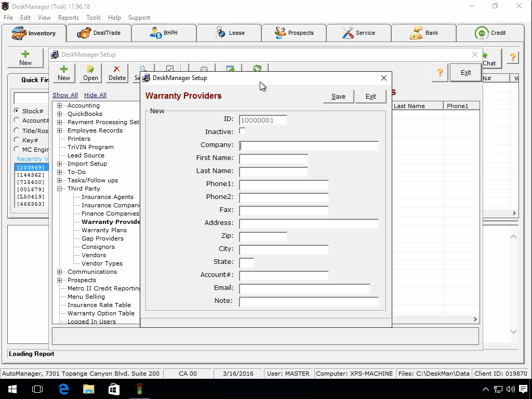Launch Microsoft Edge from taskbar
532x399 pixels.
[63, 389]
